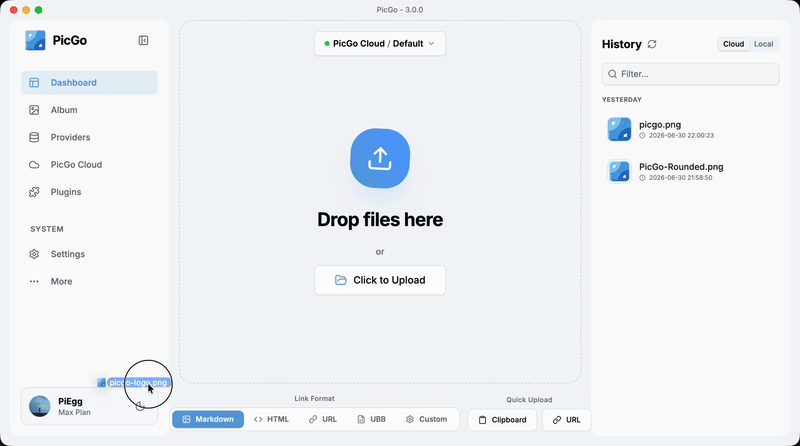Select Custom link format

point(427,419)
